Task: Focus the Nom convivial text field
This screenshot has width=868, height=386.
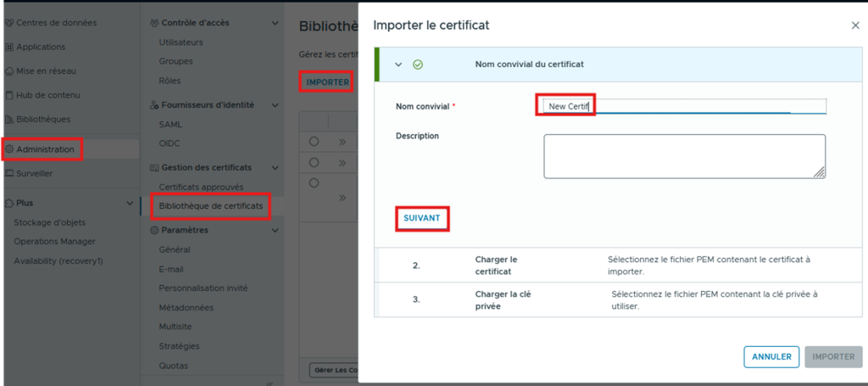Action: 683,106
